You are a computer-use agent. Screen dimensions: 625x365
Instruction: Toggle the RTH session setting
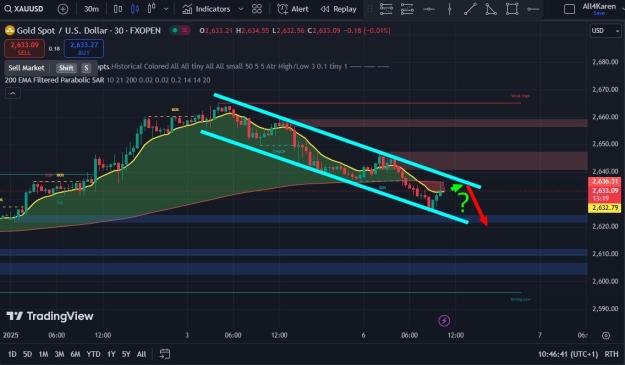coord(611,354)
